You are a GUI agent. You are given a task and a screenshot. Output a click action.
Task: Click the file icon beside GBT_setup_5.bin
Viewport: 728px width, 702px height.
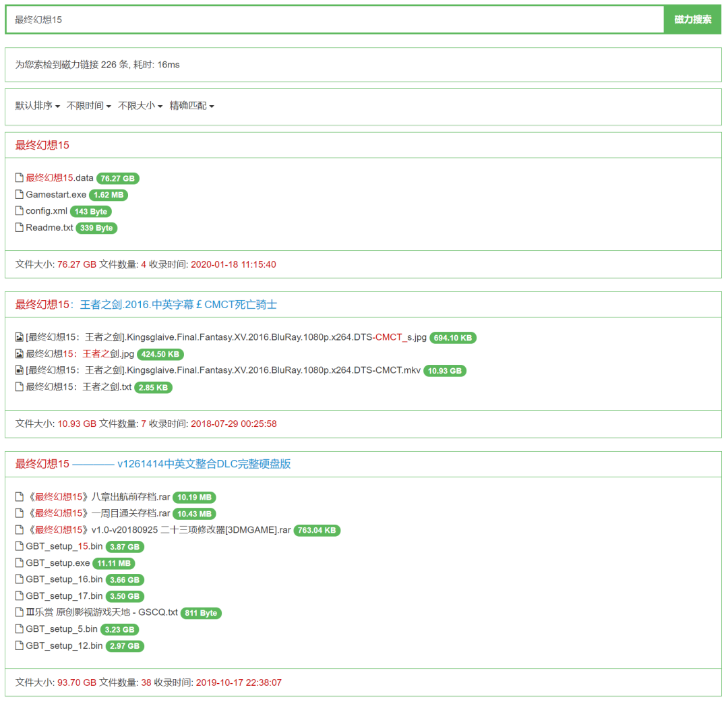[x=19, y=628]
